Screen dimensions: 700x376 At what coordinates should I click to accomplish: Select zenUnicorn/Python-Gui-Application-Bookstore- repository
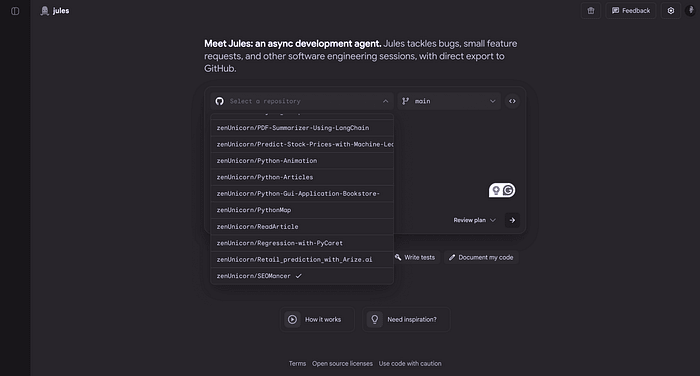coord(302,193)
